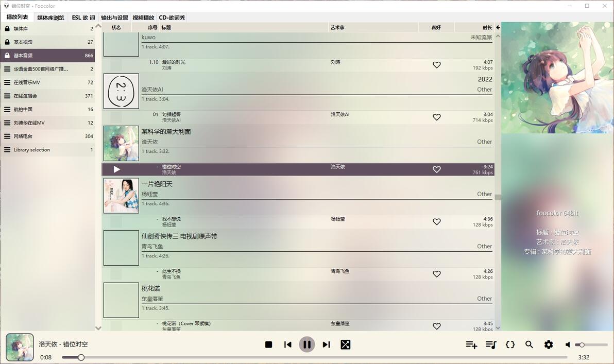Switch to the 媒体库浏览 tab

click(x=50, y=18)
